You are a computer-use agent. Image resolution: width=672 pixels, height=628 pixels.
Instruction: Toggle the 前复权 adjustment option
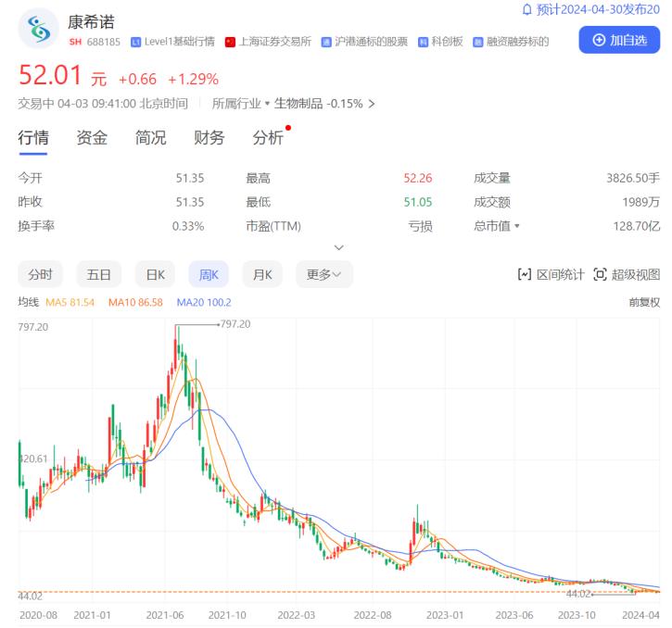click(x=644, y=303)
